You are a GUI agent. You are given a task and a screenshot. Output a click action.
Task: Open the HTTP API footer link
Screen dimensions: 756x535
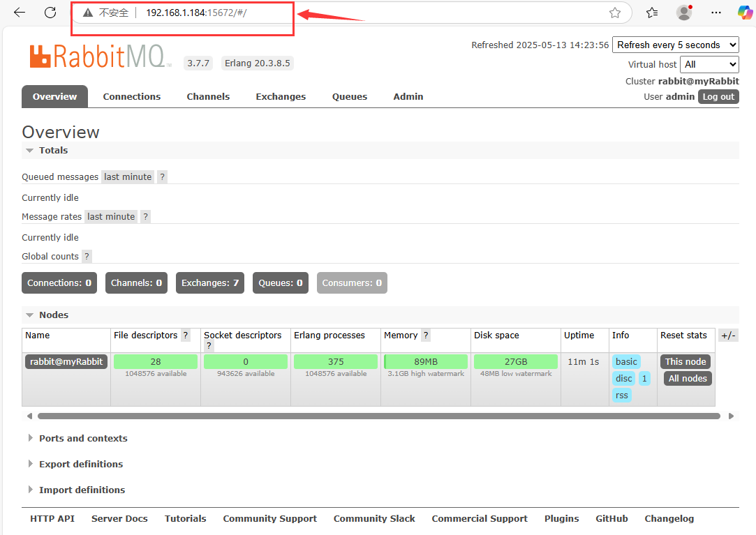pyautogui.click(x=52, y=519)
